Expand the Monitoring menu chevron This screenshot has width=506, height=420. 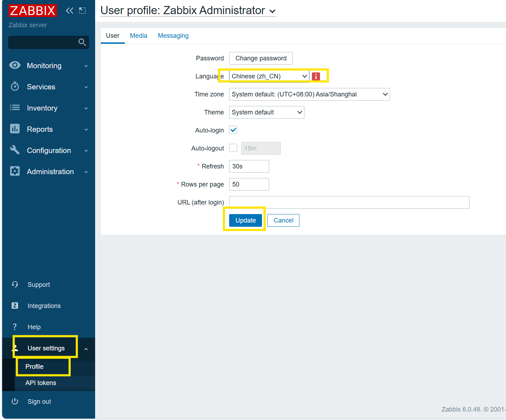86,66
